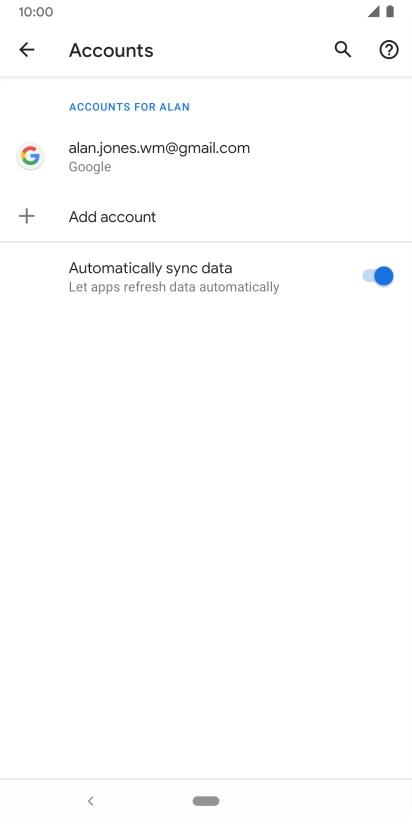
Task: Tap the Google logo icon
Action: click(30, 156)
